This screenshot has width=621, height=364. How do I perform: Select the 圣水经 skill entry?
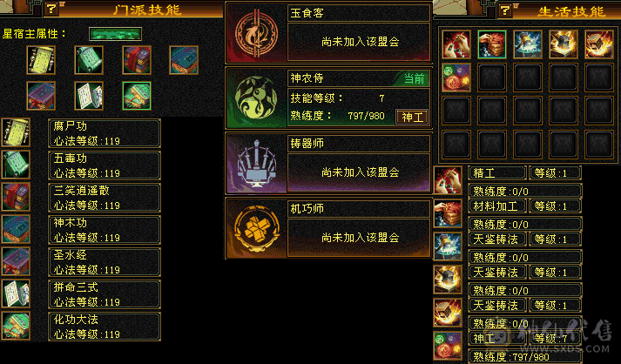tap(105, 262)
